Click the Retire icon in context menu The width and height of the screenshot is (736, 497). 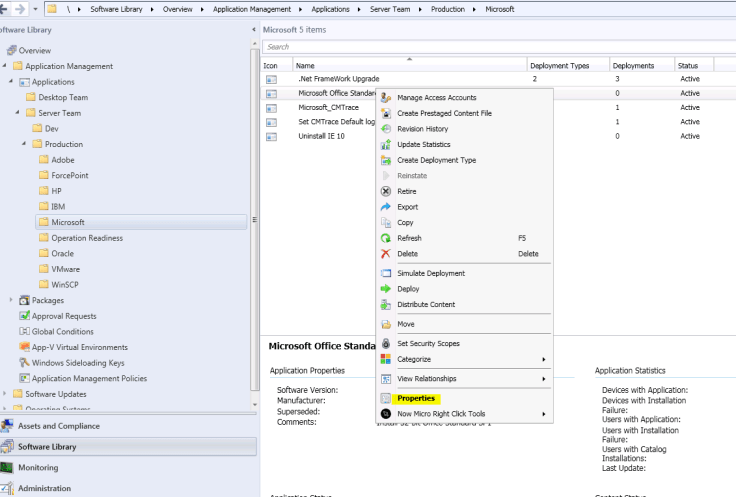(386, 191)
